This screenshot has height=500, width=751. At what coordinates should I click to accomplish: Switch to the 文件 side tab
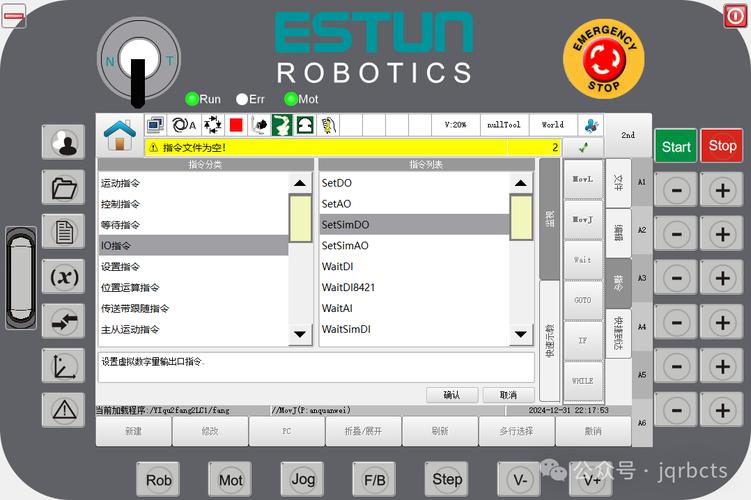pyautogui.click(x=618, y=182)
